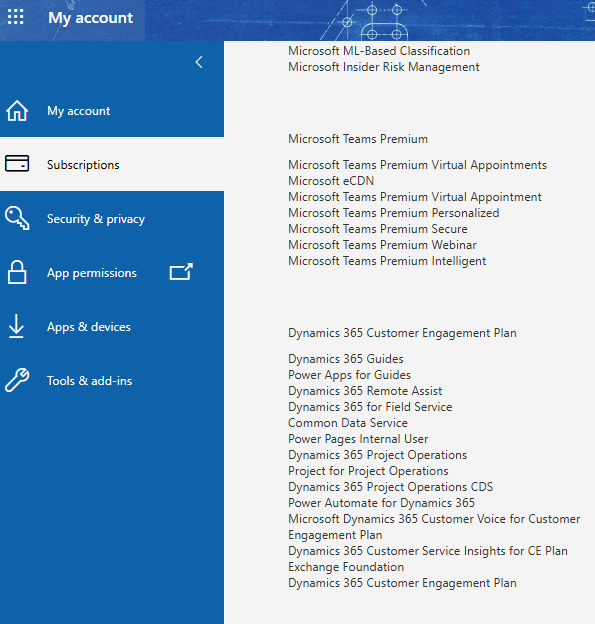Click Microsoft Dynamics 365 Customer Voice entry
This screenshot has height=624, width=595.
pos(434,526)
